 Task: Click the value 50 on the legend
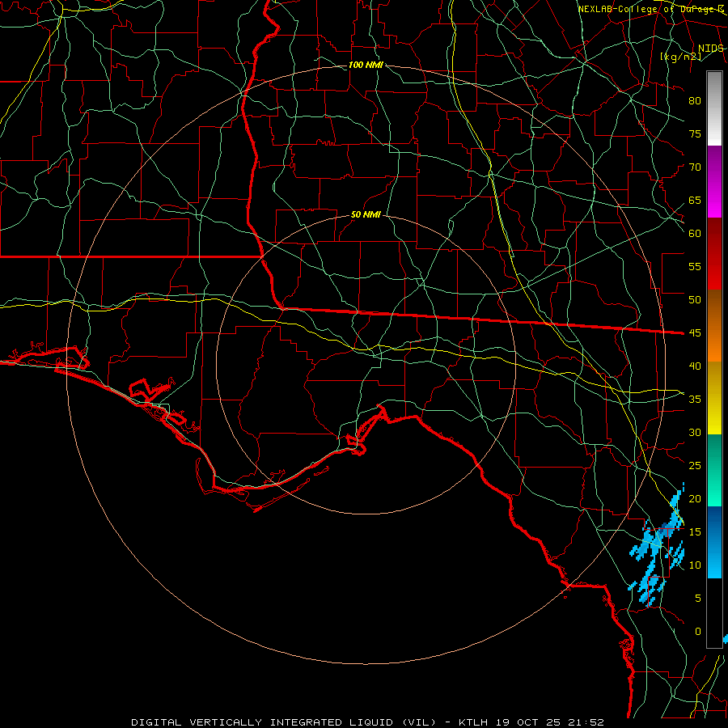coord(695,300)
